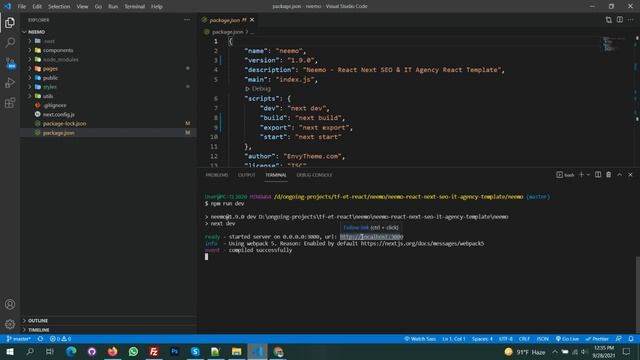The image size is (640, 360).
Task: Switch to the DEBUG CONSOLE tab
Action: (x=314, y=175)
